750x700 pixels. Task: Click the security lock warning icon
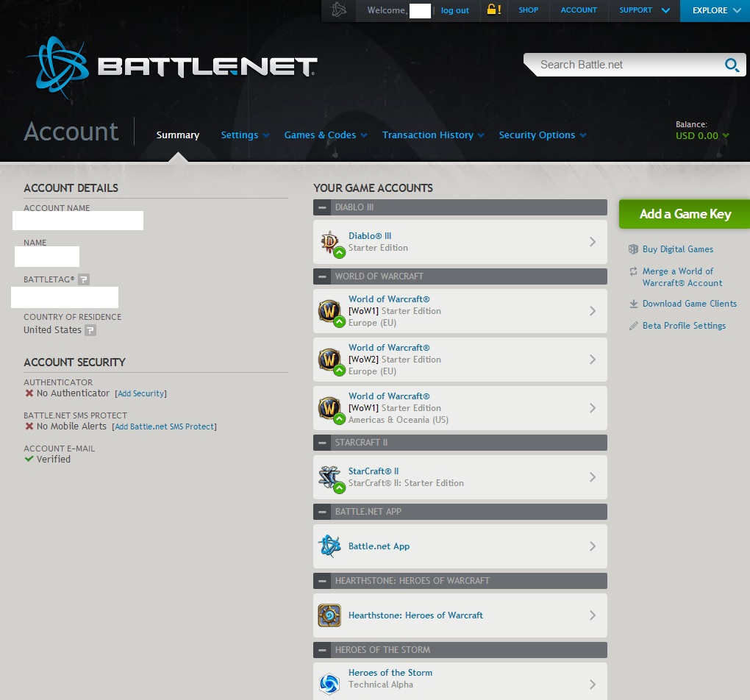(x=493, y=10)
